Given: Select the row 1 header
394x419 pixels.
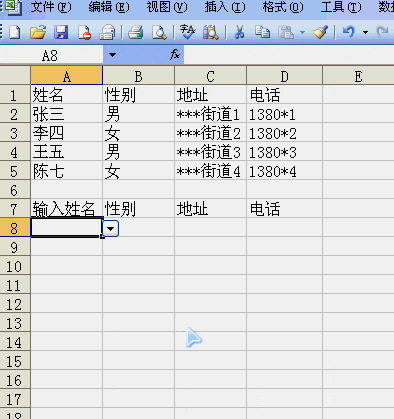Looking at the screenshot, I should tap(15, 95).
